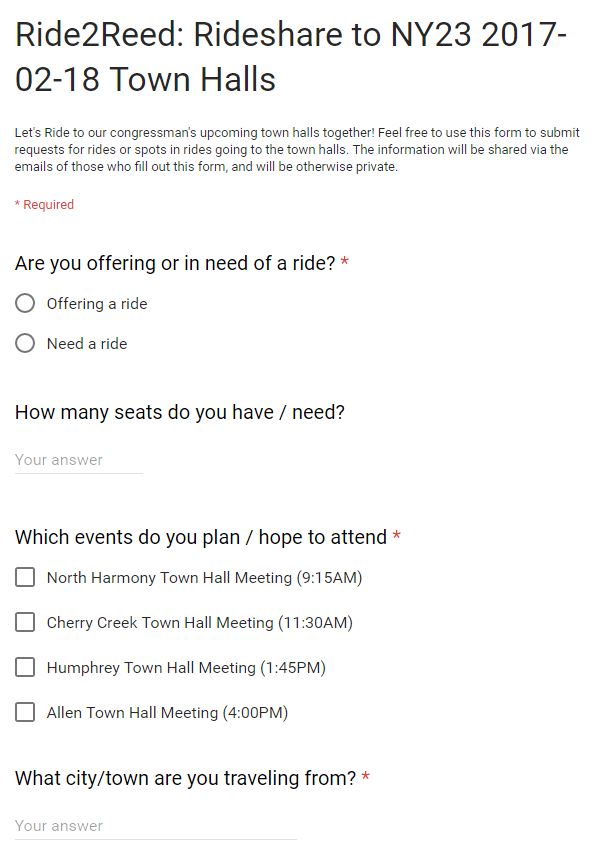Screen dimensions: 595x857
Task: Click the Ride2Reed form title heading
Action: click(291, 57)
